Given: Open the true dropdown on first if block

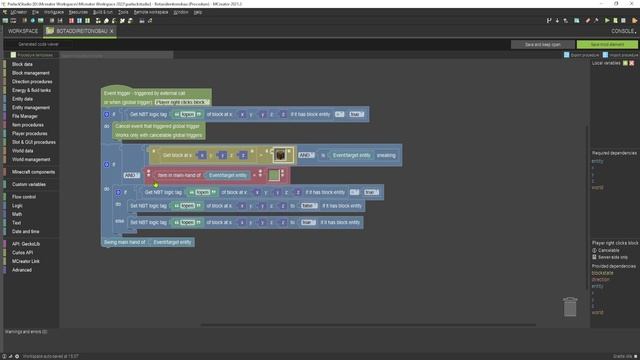Looking at the screenshot, I should pyautogui.click(x=356, y=115).
